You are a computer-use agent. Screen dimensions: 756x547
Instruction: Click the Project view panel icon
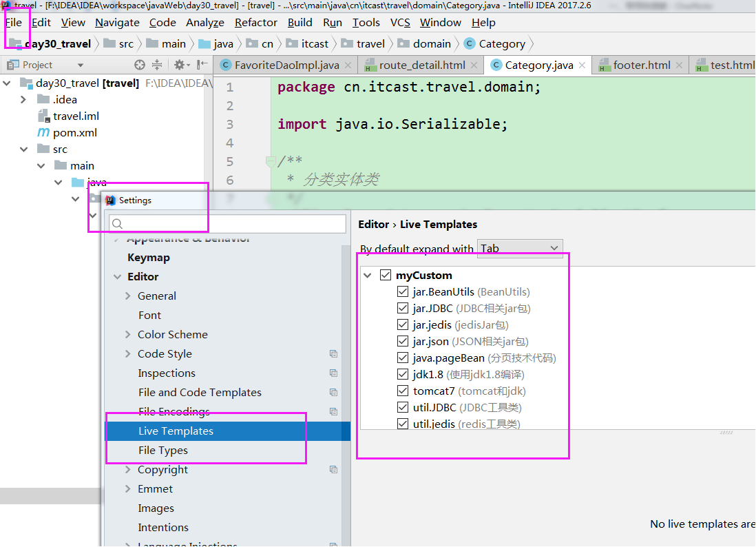click(13, 65)
